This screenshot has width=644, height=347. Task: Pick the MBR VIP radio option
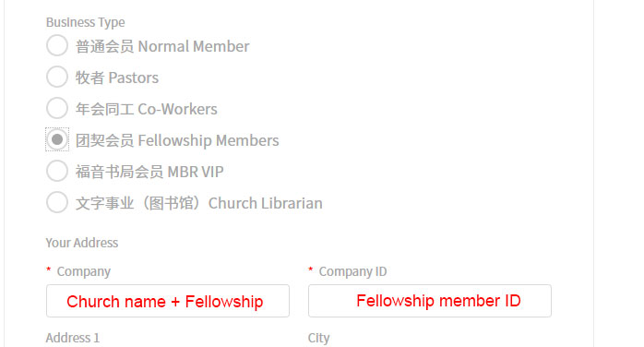click(x=57, y=171)
